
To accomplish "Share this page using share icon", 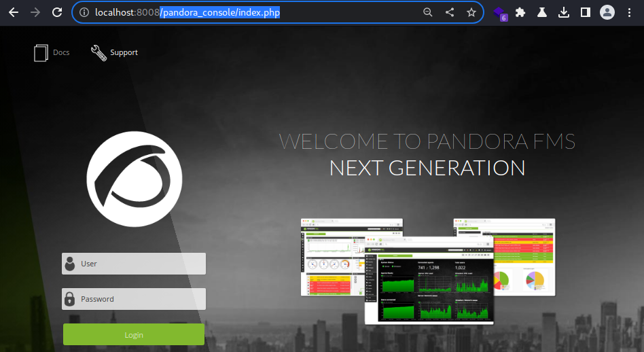I will click(x=450, y=12).
